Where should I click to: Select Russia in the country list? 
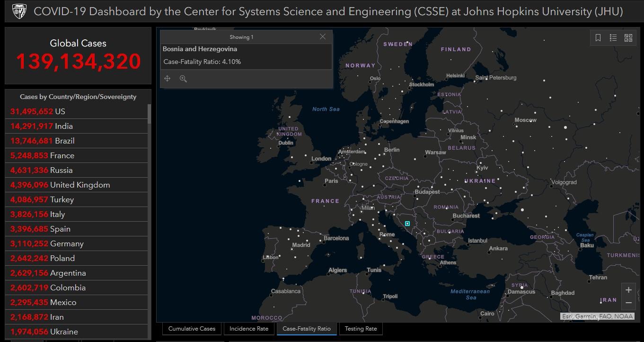pos(76,170)
